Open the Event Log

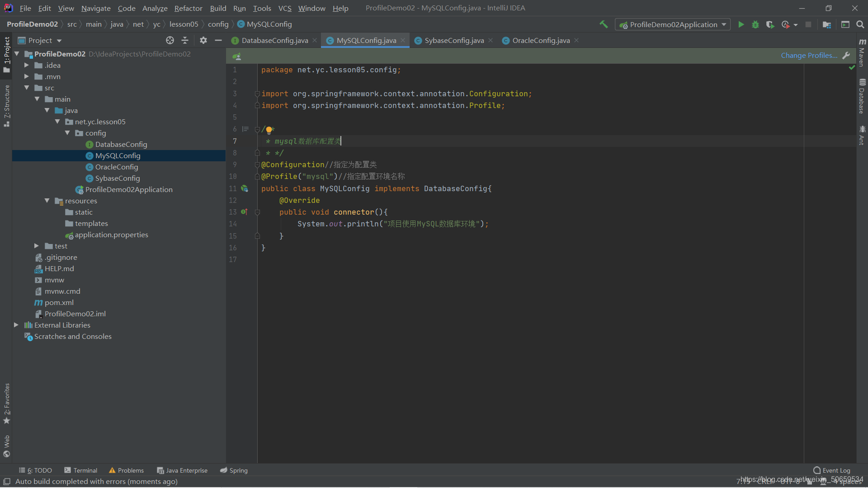point(831,470)
